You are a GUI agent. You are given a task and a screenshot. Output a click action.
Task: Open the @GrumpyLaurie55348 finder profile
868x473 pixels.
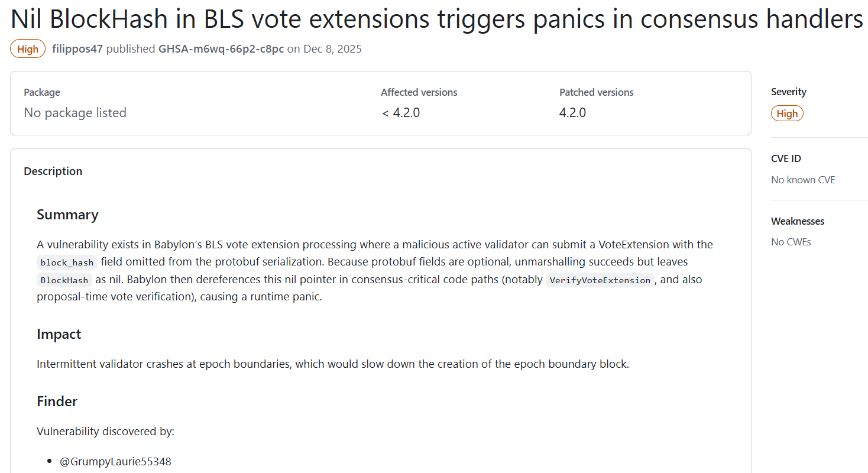pos(116,461)
